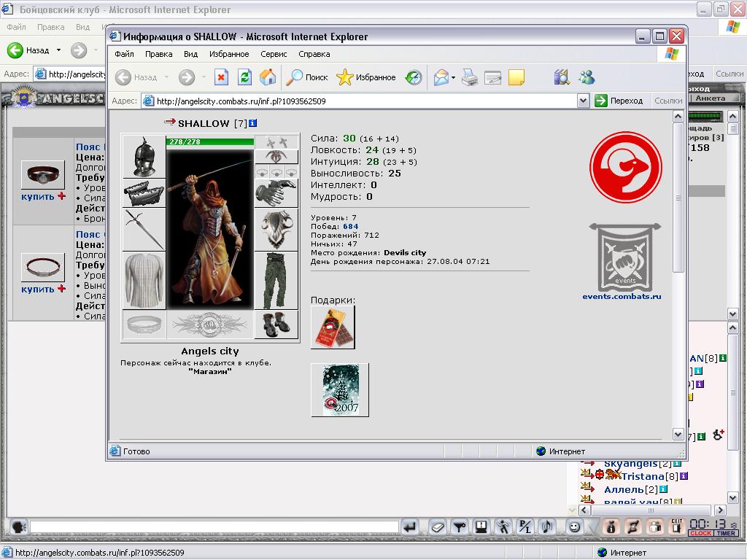Click the green Refresh icon in popup toolbar
The height and width of the screenshot is (560, 747).
click(245, 77)
